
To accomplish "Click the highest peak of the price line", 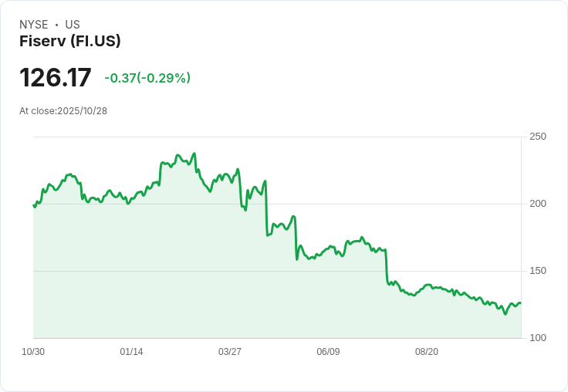I will pos(194,154).
